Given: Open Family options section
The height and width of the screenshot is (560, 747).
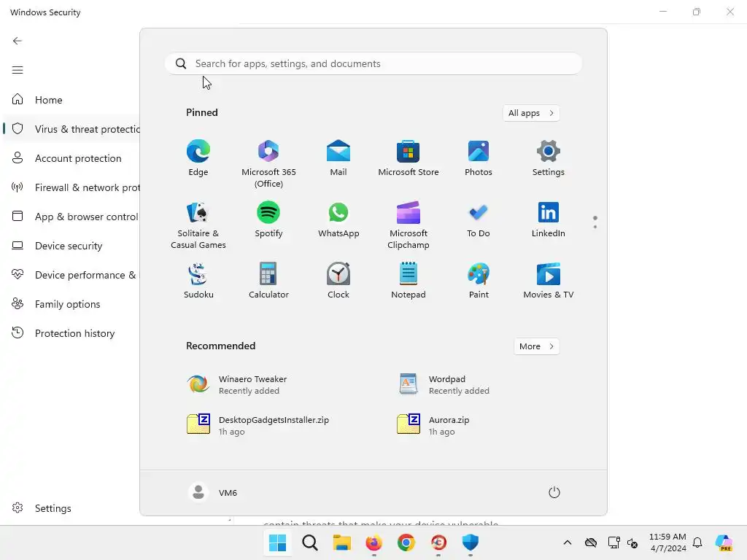Looking at the screenshot, I should pyautogui.click(x=71, y=304).
